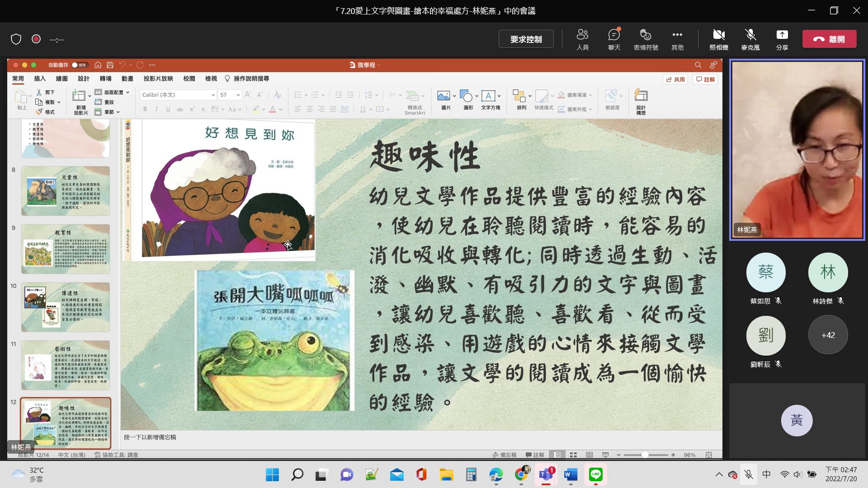Click the Italic I formatting icon
The width and height of the screenshot is (868, 488).
(x=157, y=109)
